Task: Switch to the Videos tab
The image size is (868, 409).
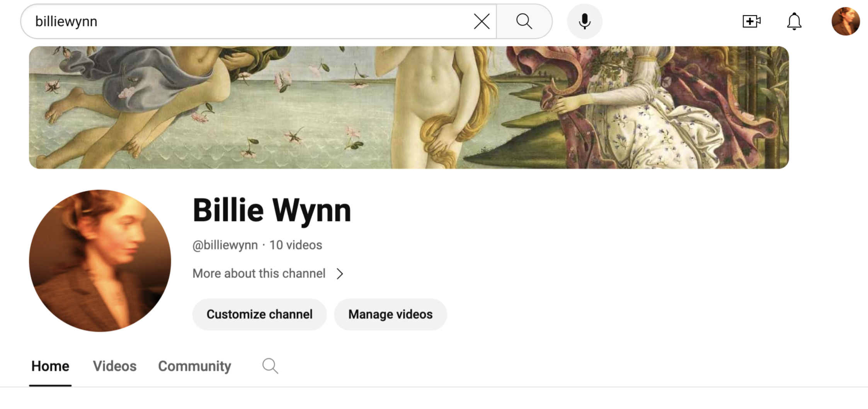Action: click(x=115, y=366)
